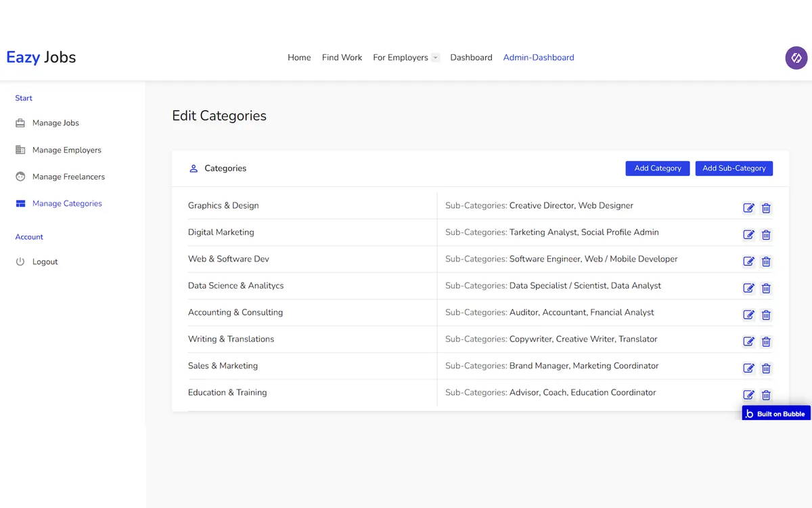This screenshot has width=812, height=508.
Task: Click the Tarketing Analyst, Social Profile Admin text
Action: click(x=584, y=232)
